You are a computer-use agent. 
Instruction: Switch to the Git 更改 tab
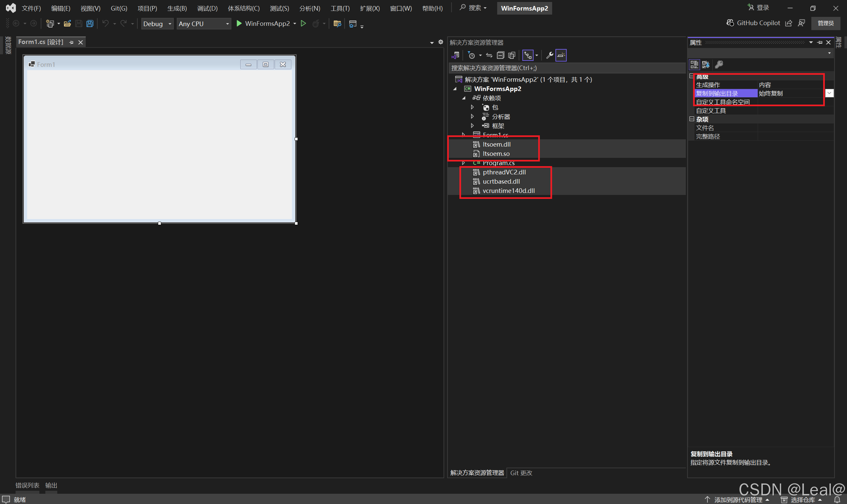coord(521,473)
